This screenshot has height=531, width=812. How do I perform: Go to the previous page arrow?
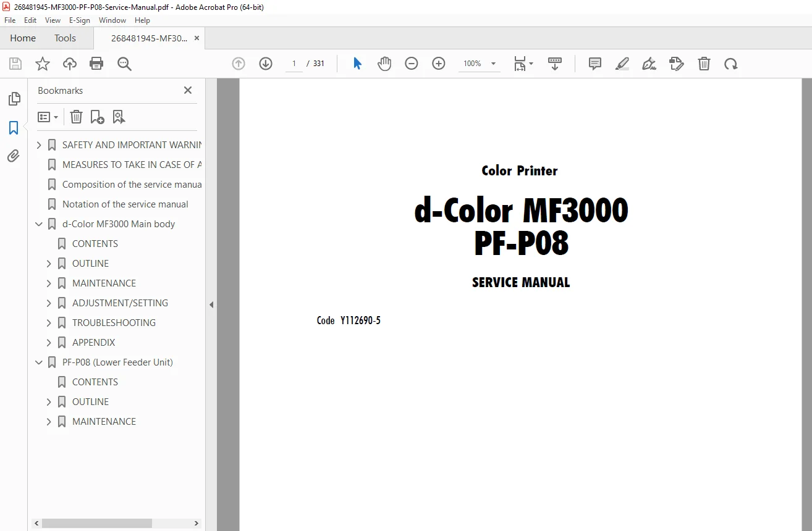tap(239, 64)
